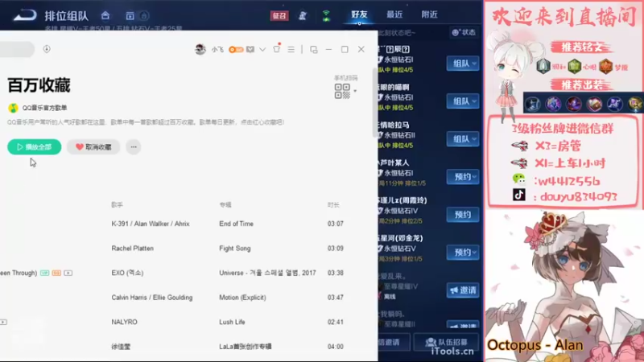Click the red 征召 badge

coord(279,15)
